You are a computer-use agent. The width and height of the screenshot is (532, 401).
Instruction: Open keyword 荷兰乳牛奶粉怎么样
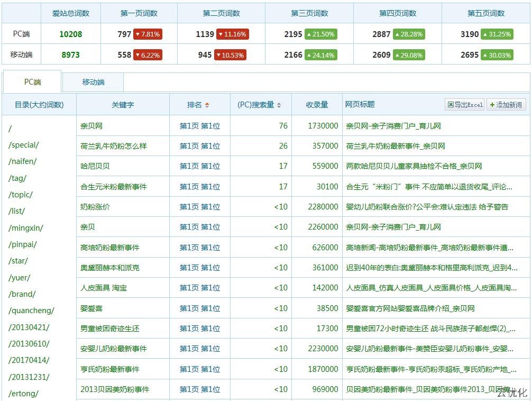tap(114, 146)
